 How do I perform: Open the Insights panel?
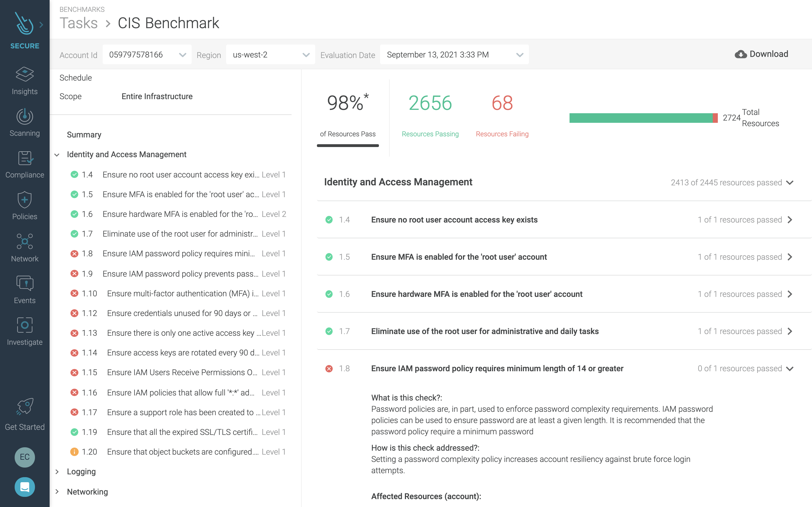pyautogui.click(x=25, y=81)
